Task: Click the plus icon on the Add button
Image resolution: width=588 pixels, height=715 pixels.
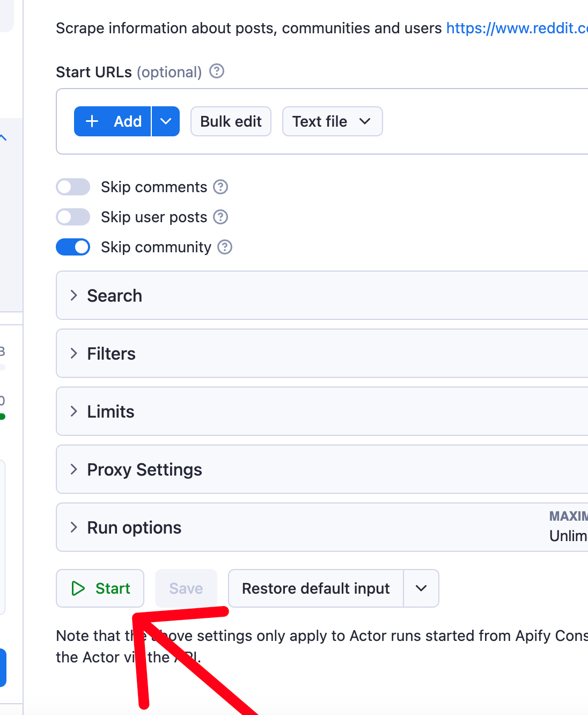Action: 92,121
